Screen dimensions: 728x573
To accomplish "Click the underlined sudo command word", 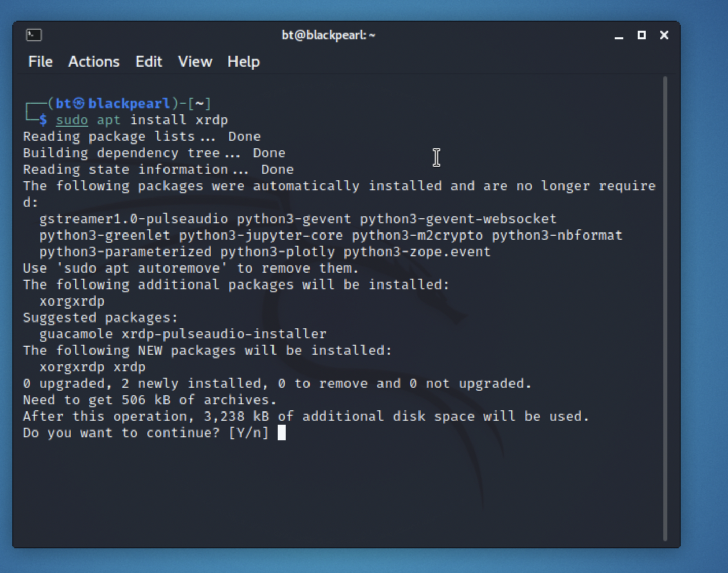I will tap(72, 120).
